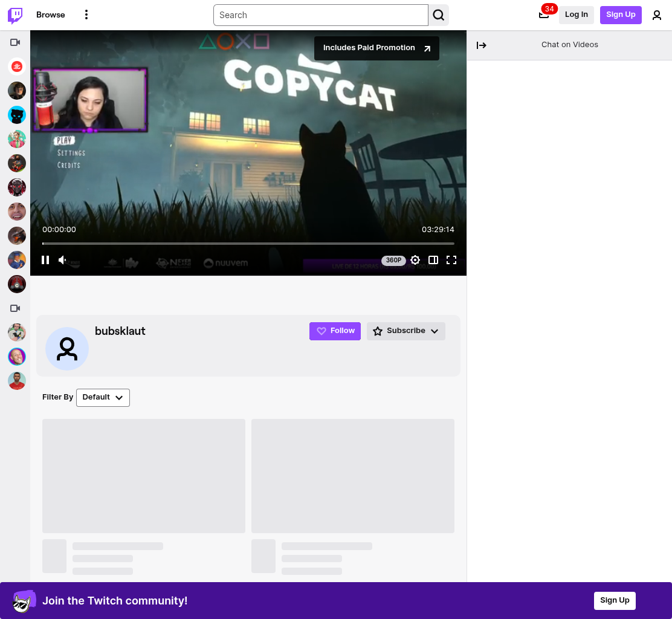Click the Chat on Videos heading
The width and height of the screenshot is (672, 619).
click(570, 45)
